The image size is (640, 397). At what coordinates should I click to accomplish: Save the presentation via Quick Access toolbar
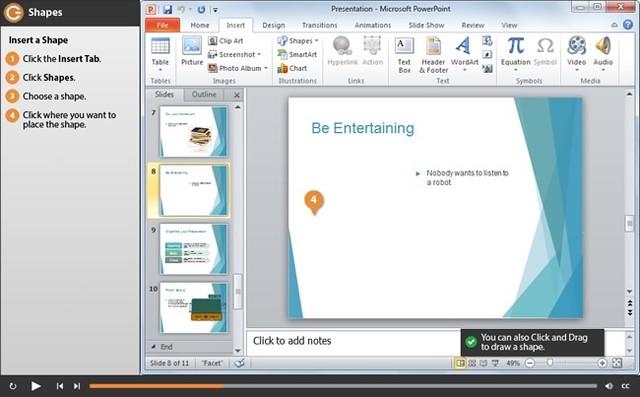click(167, 9)
